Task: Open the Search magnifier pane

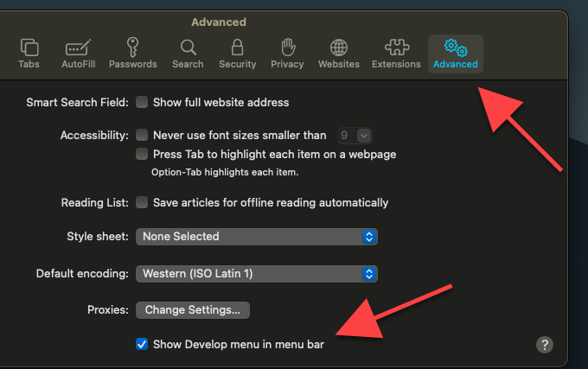Action: click(x=188, y=54)
